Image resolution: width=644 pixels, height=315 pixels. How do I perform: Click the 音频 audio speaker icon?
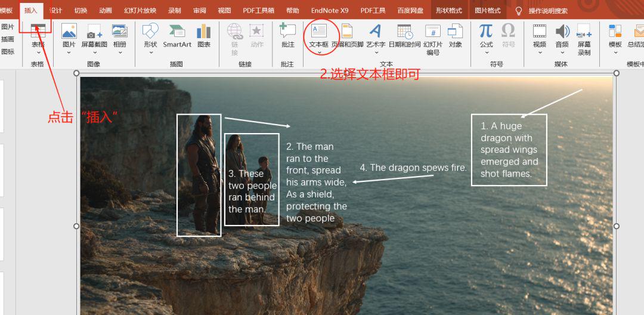[x=562, y=31]
